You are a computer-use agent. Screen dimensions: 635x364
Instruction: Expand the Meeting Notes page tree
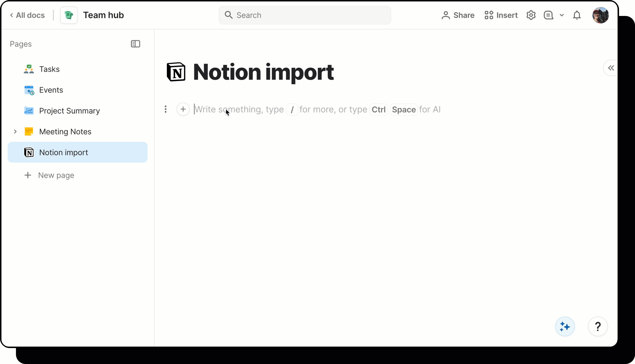coord(15,131)
